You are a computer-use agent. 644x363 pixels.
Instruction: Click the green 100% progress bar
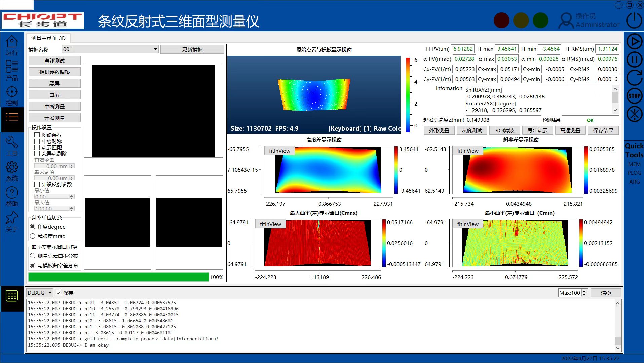tap(118, 277)
